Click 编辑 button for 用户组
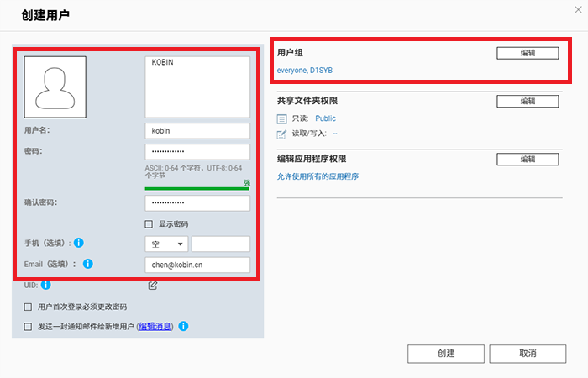588x378 pixels. click(528, 53)
